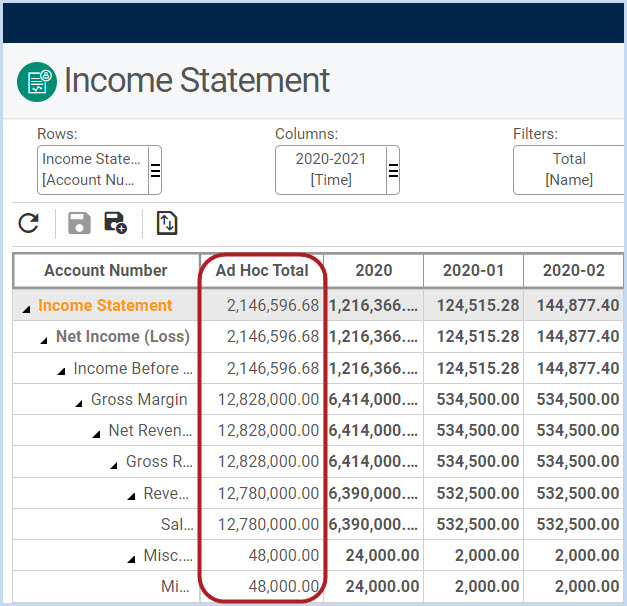Select the Columns 2020-2021 Time selector
The image size is (627, 606).
(331, 170)
